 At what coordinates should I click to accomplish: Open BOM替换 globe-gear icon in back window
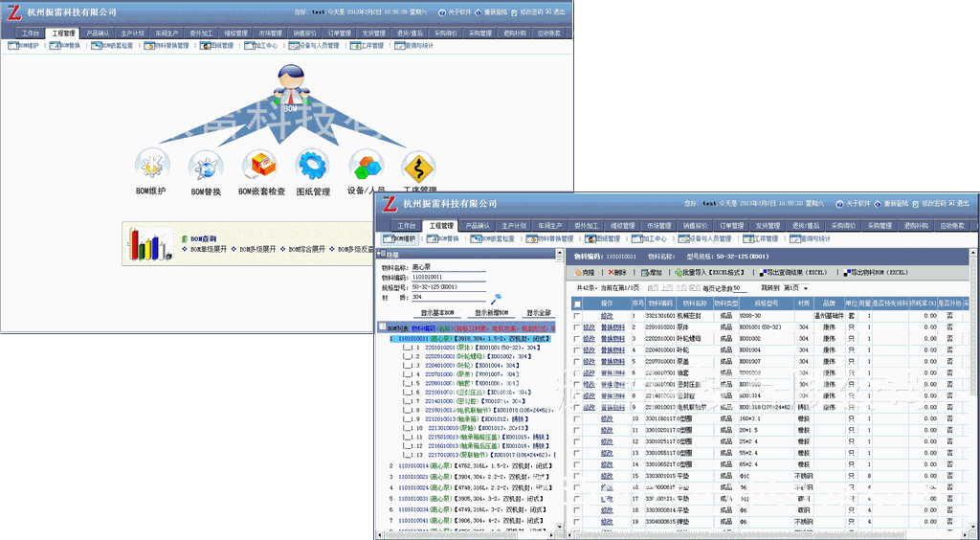pos(206,167)
